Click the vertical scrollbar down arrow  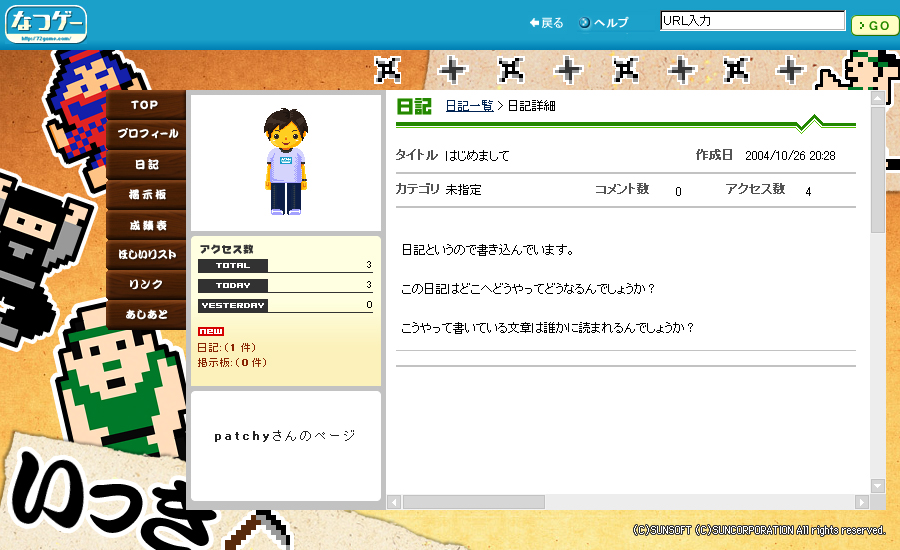point(878,486)
